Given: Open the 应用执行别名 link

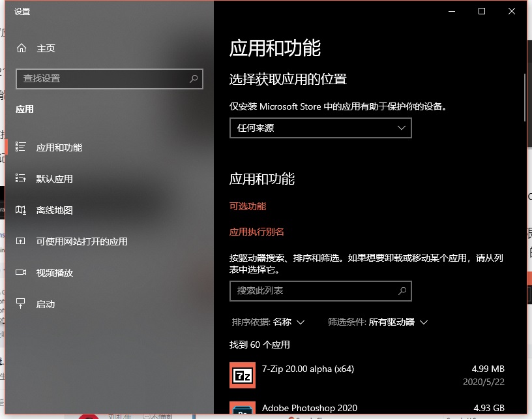Looking at the screenshot, I should pos(256,232).
